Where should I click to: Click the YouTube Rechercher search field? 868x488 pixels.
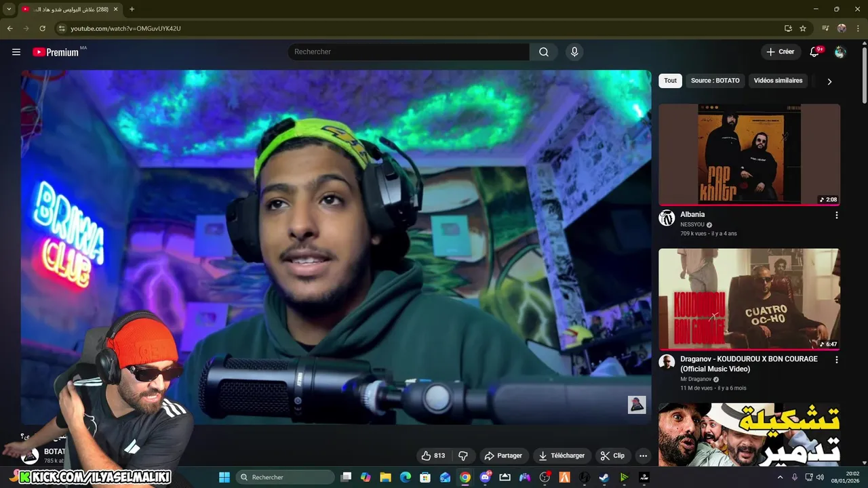(409, 52)
